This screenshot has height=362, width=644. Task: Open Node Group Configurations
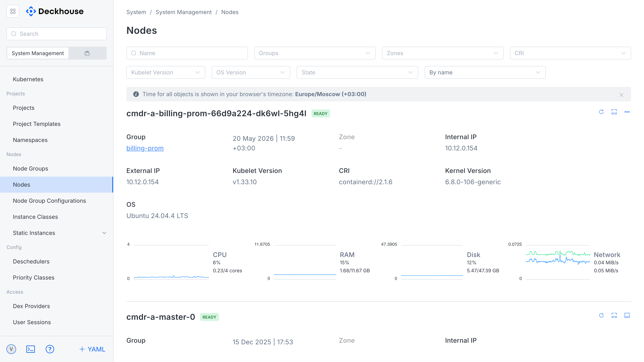click(50, 201)
